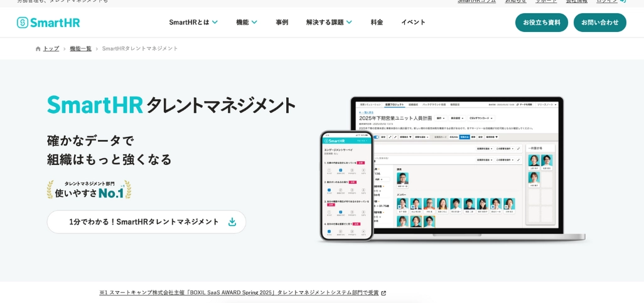The height and width of the screenshot is (303, 644).
Task: Open the BOXIL SaaS AWARD Spring 2025 footnote link
Action: [x=242, y=293]
